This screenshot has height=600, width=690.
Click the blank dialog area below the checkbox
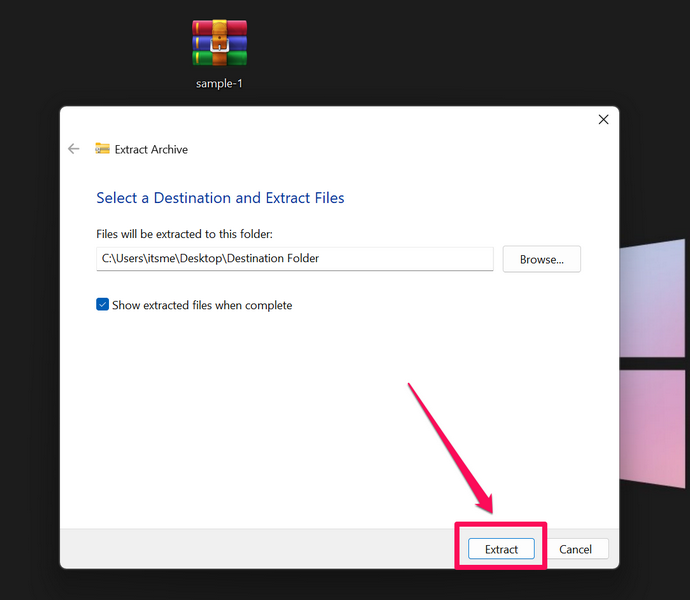(x=250, y=420)
